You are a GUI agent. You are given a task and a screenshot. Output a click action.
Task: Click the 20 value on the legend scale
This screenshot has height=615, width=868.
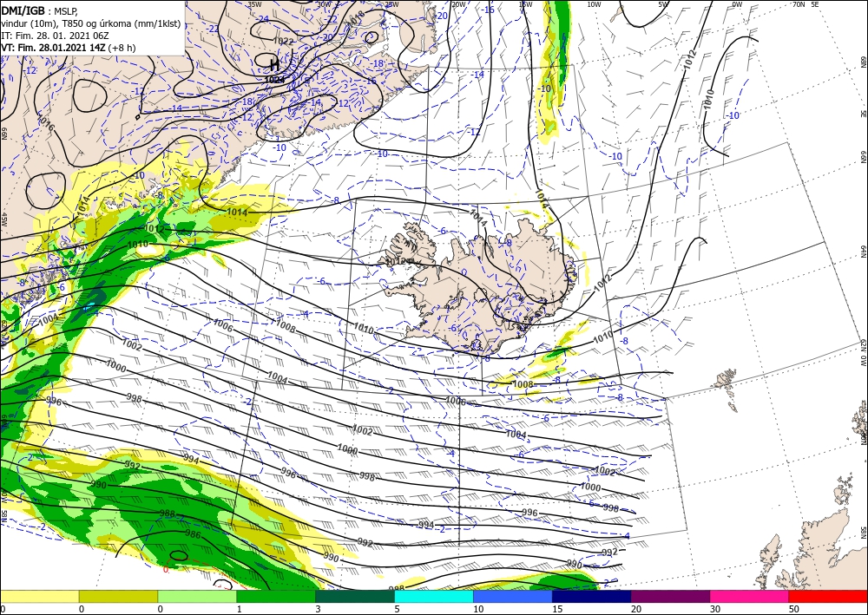click(x=636, y=609)
